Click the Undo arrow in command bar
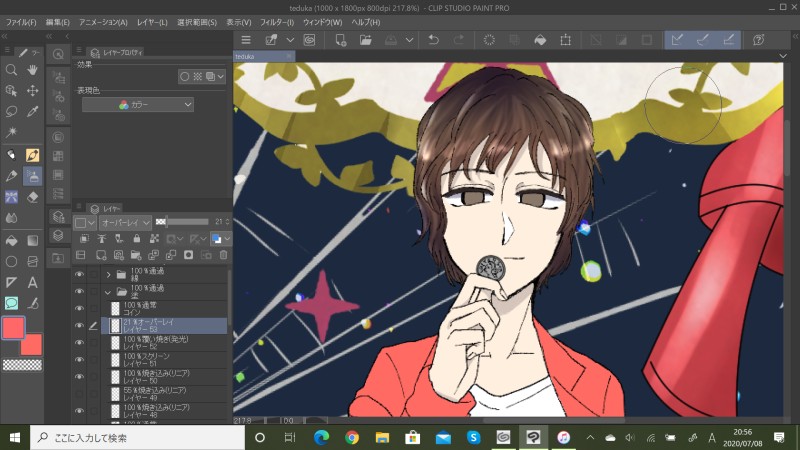 tap(433, 40)
